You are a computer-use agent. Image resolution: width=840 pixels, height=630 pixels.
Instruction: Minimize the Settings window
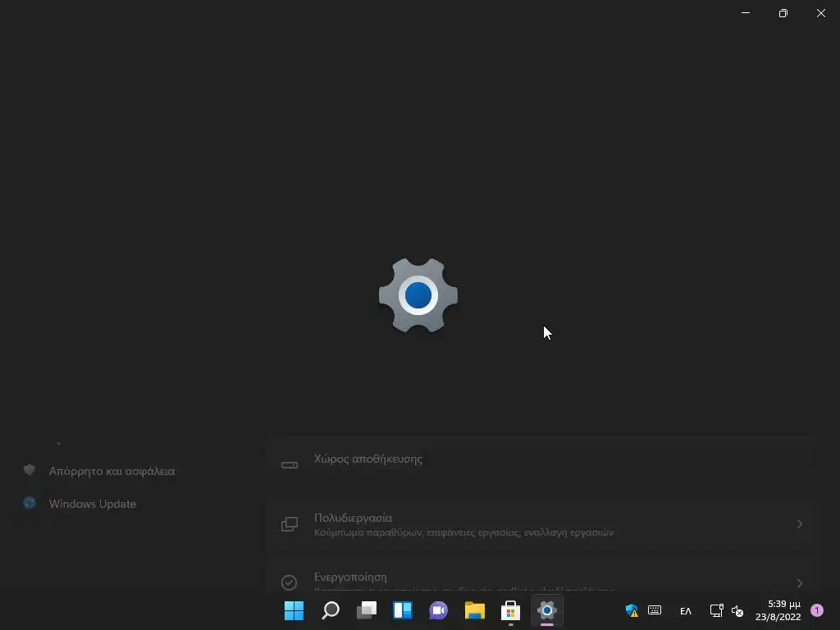coord(745,13)
